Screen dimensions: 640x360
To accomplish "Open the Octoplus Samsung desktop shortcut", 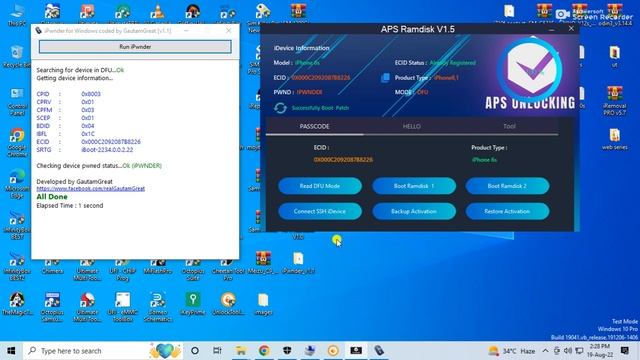I will pyautogui.click(x=52, y=307).
